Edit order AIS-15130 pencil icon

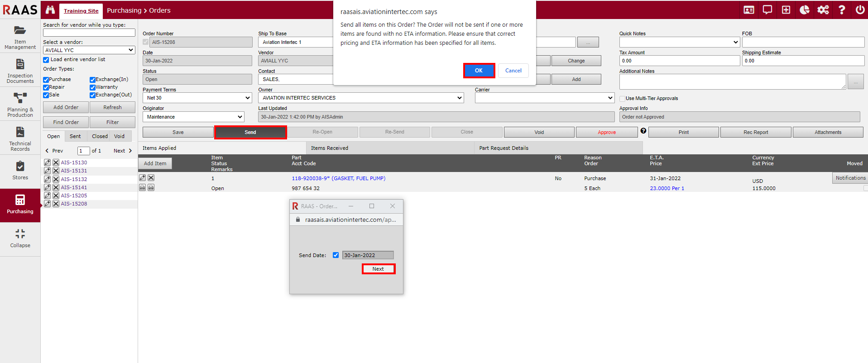(x=47, y=162)
